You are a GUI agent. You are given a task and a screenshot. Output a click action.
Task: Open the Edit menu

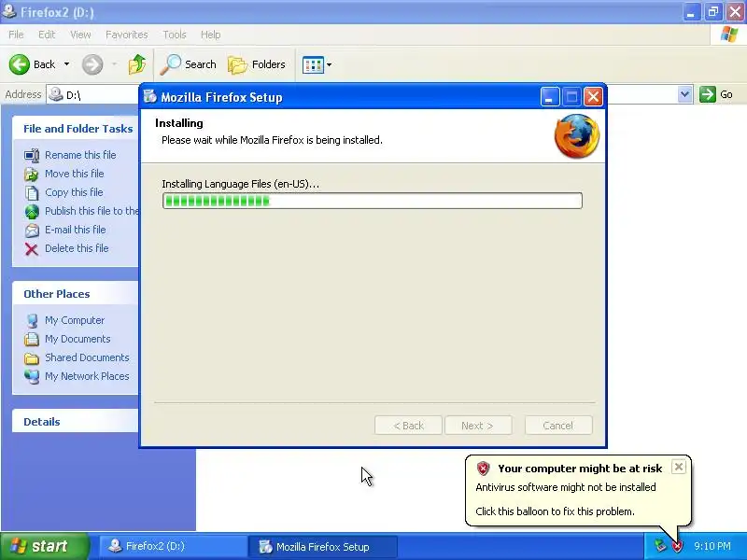coord(47,35)
